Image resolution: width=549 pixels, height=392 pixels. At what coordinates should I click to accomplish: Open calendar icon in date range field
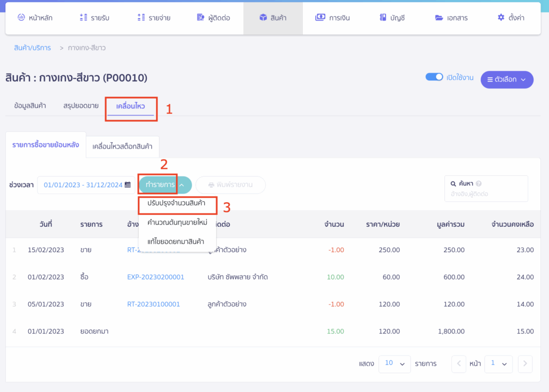[x=128, y=185]
